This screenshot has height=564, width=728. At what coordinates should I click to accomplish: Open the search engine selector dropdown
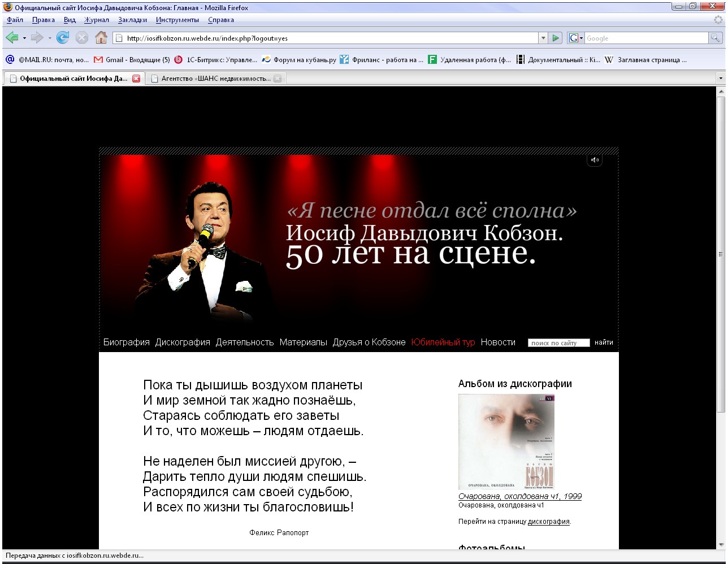pos(575,38)
